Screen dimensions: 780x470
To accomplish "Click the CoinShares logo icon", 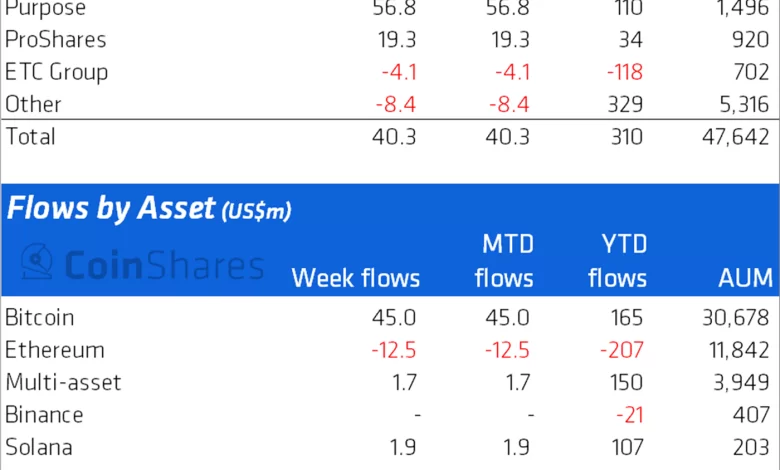I will pyautogui.click(x=38, y=262).
